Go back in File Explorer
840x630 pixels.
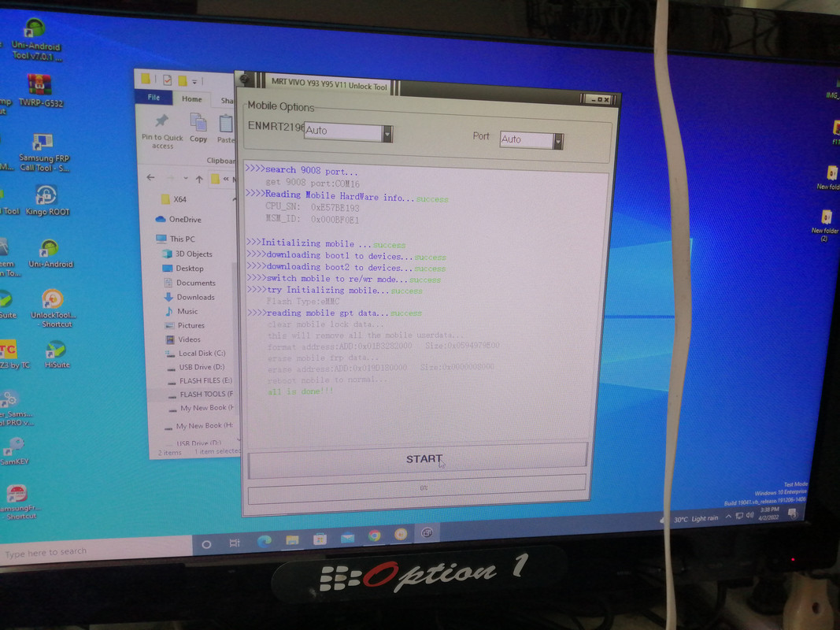151,177
